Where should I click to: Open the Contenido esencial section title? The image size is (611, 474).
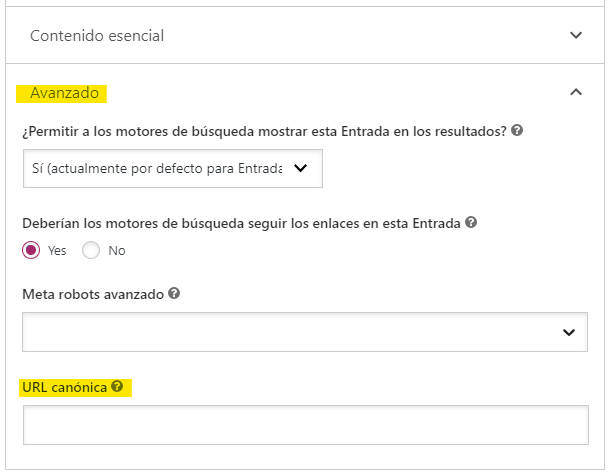coord(97,35)
